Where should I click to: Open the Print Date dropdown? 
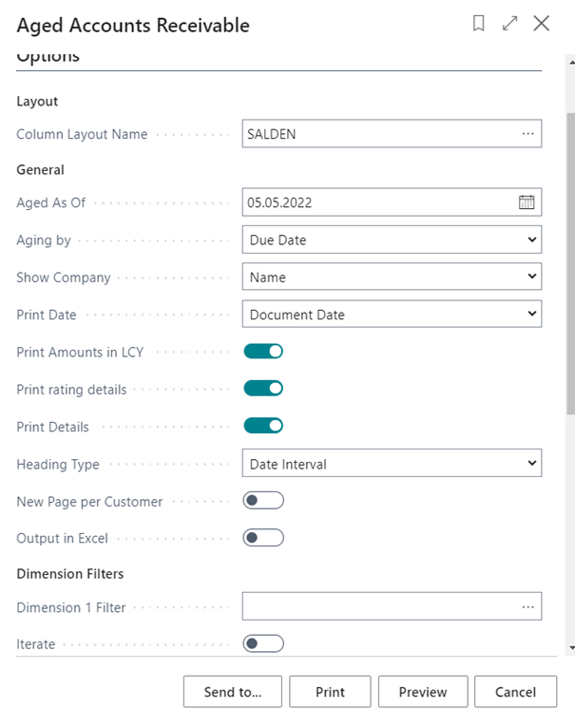392,315
